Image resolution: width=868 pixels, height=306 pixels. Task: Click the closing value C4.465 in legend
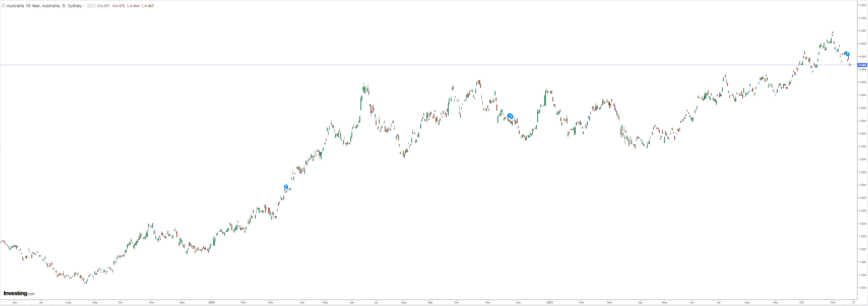(x=148, y=6)
